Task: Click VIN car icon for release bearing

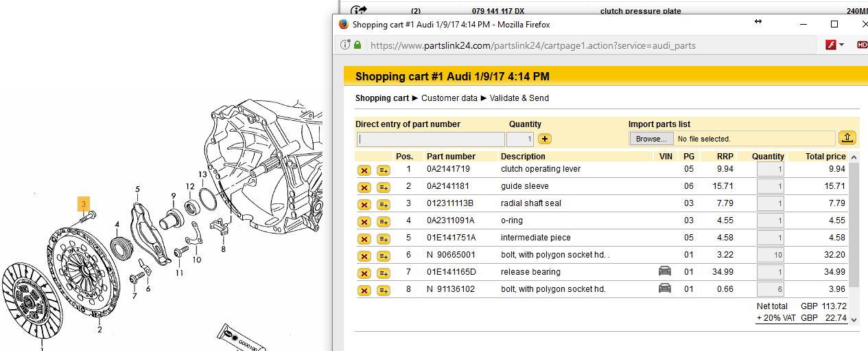Action: (665, 272)
